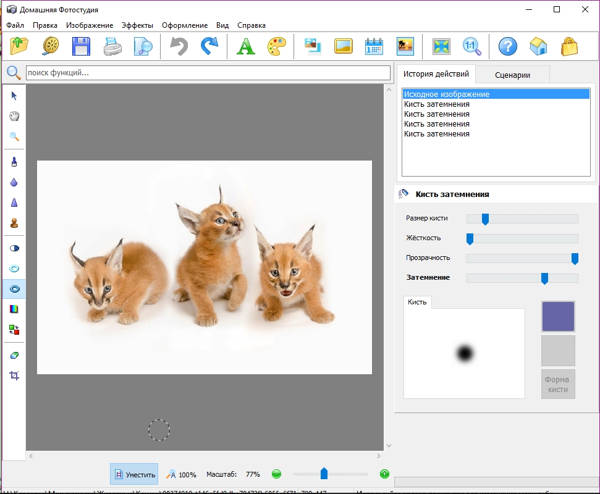The image size is (600, 494).
Task: Select the hand pan tool
Action: [x=14, y=116]
